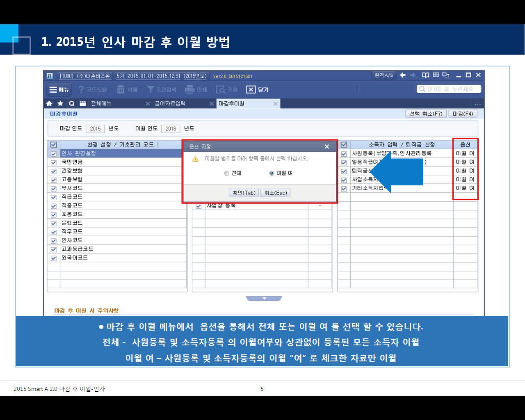
Task: Open favorites star icon
Action: click(60, 103)
